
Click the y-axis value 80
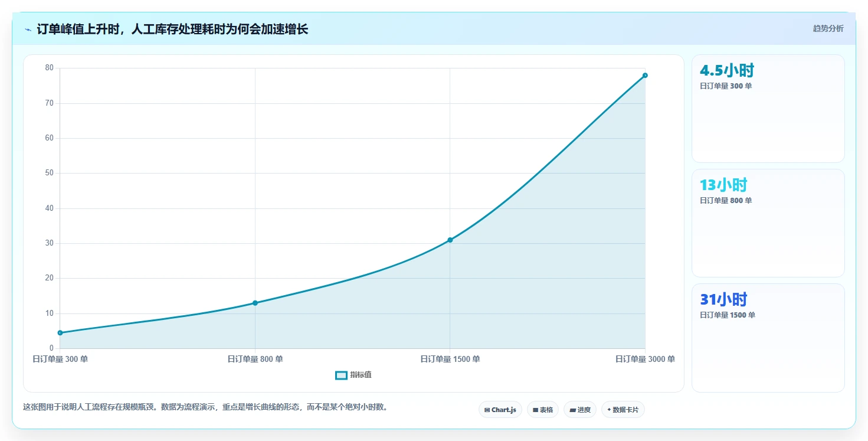pyautogui.click(x=50, y=68)
